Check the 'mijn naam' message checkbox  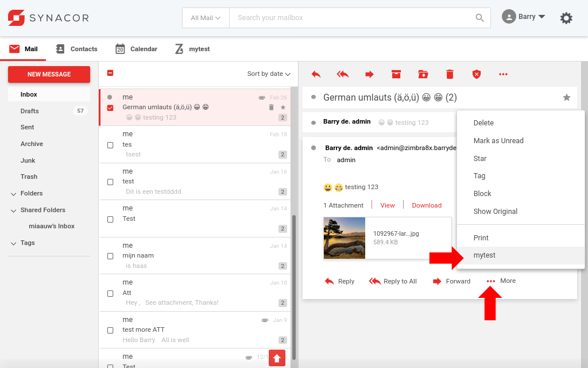click(x=110, y=256)
